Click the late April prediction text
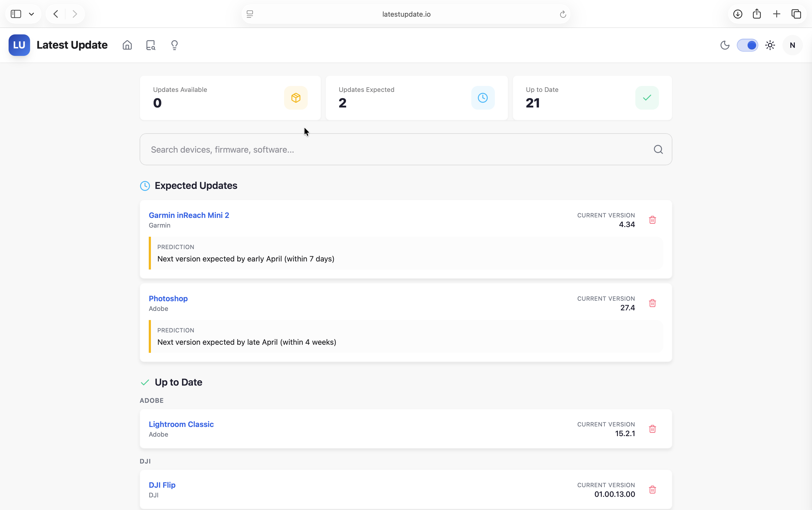The image size is (812, 510). pos(247,342)
